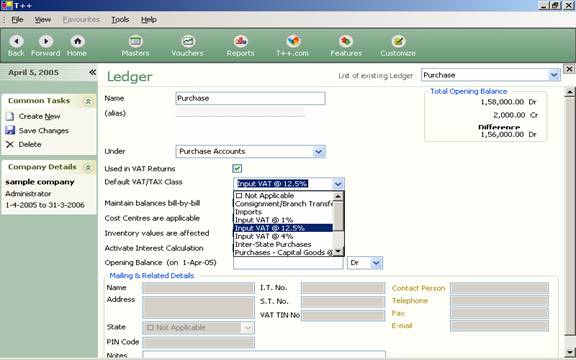Select Purchases - Capital Goods option
The width and height of the screenshot is (576, 360).
click(x=284, y=252)
